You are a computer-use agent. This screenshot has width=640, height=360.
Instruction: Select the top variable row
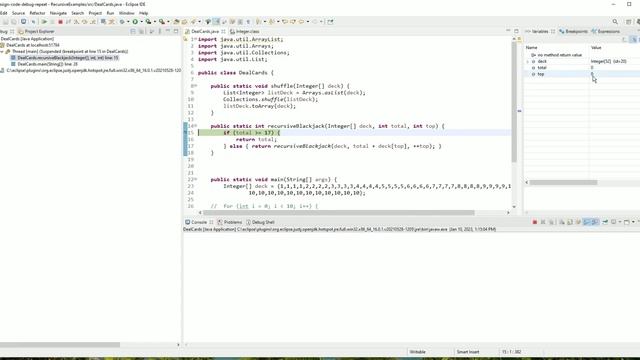pos(582,74)
